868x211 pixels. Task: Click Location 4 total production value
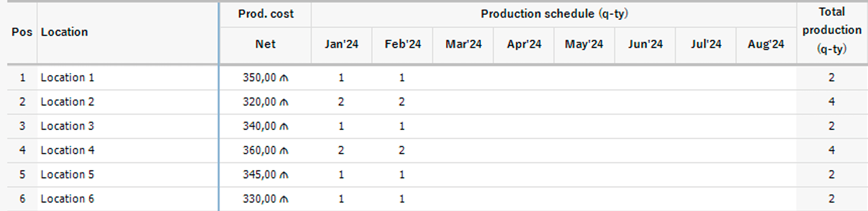832,150
